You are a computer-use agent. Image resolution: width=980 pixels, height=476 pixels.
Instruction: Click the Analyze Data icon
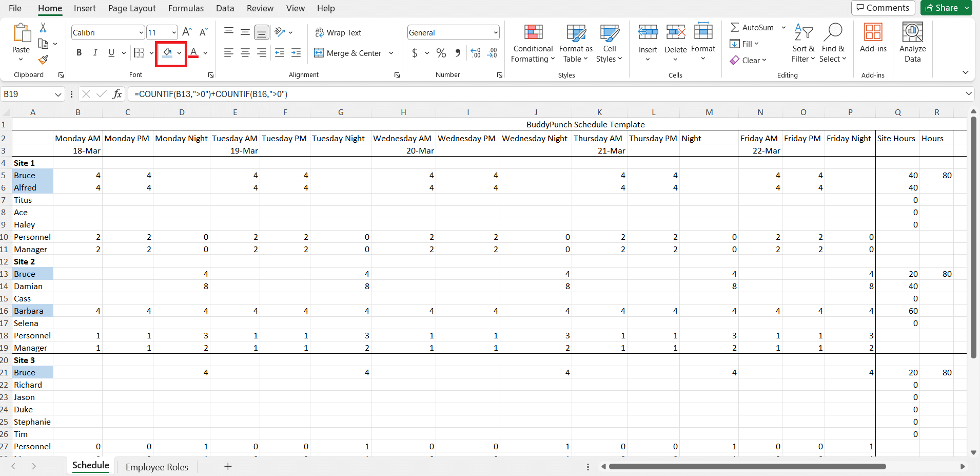(912, 44)
